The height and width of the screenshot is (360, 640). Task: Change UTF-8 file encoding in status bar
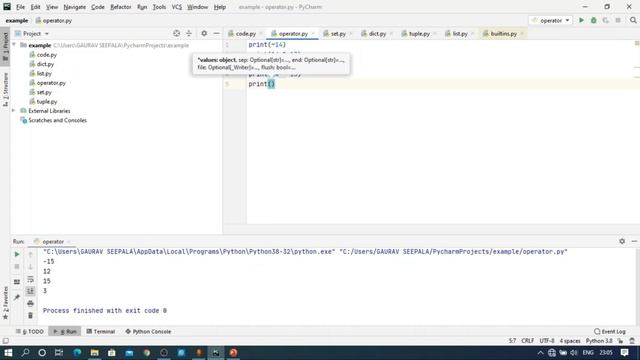pos(547,341)
